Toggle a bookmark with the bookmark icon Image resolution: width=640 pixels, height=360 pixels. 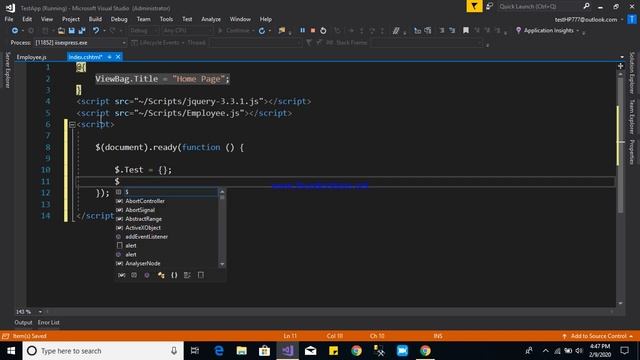point(466,31)
